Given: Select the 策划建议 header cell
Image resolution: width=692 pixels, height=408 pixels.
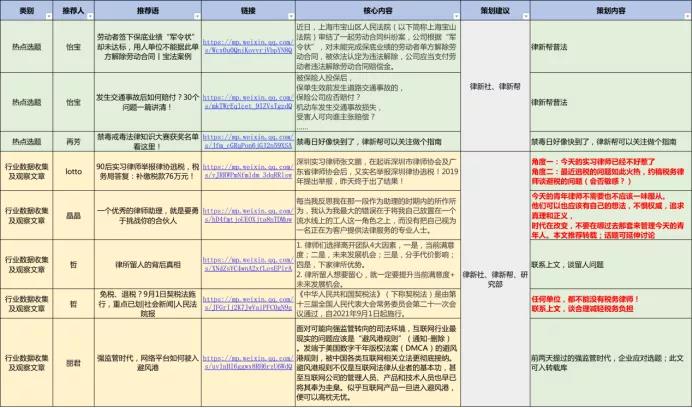Looking at the screenshot, I should 495,11.
